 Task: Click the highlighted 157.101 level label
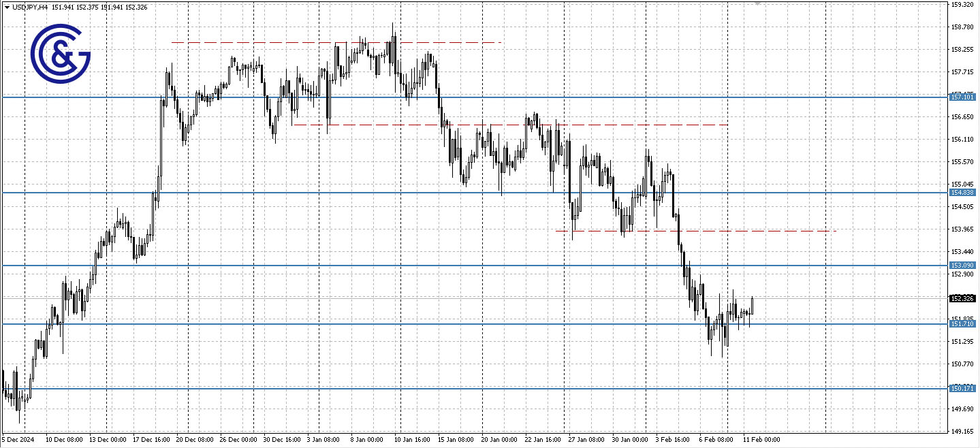[963, 97]
